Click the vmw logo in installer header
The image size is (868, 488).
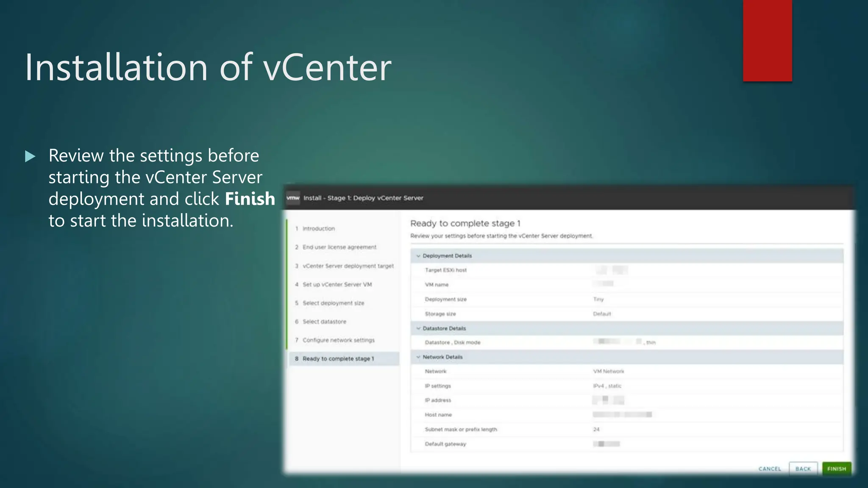293,198
